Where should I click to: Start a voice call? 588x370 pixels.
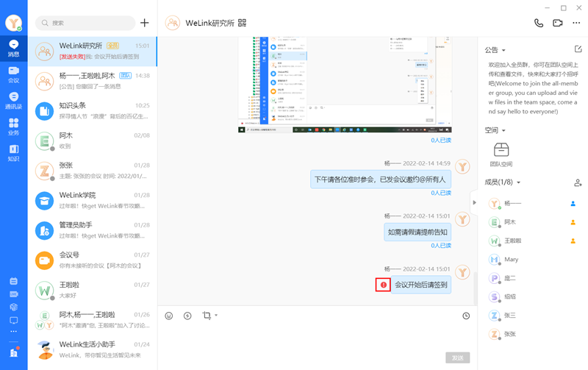point(539,23)
